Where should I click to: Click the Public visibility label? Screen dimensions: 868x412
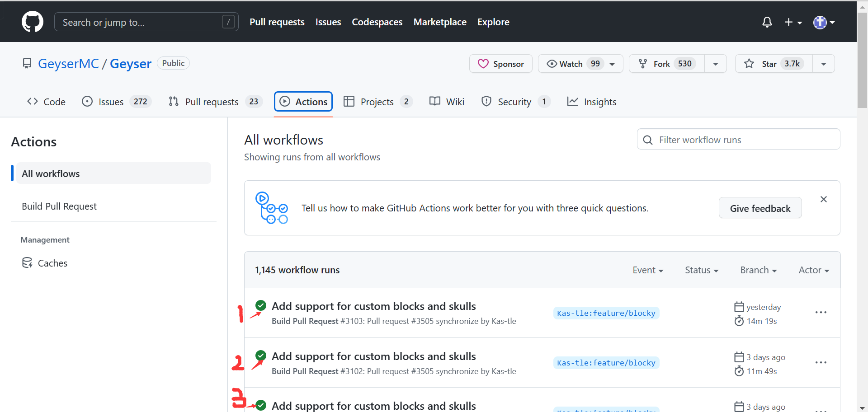tap(173, 63)
